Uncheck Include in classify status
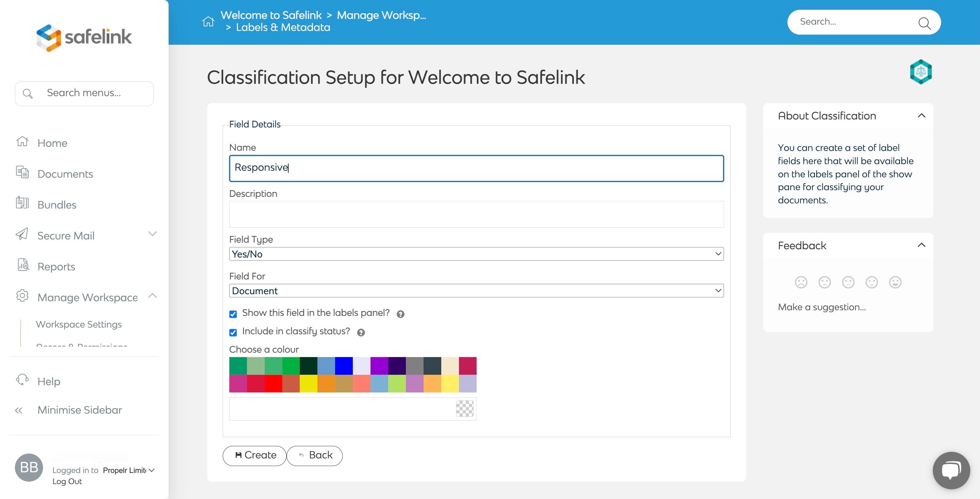Image resolution: width=980 pixels, height=499 pixels. pos(233,333)
